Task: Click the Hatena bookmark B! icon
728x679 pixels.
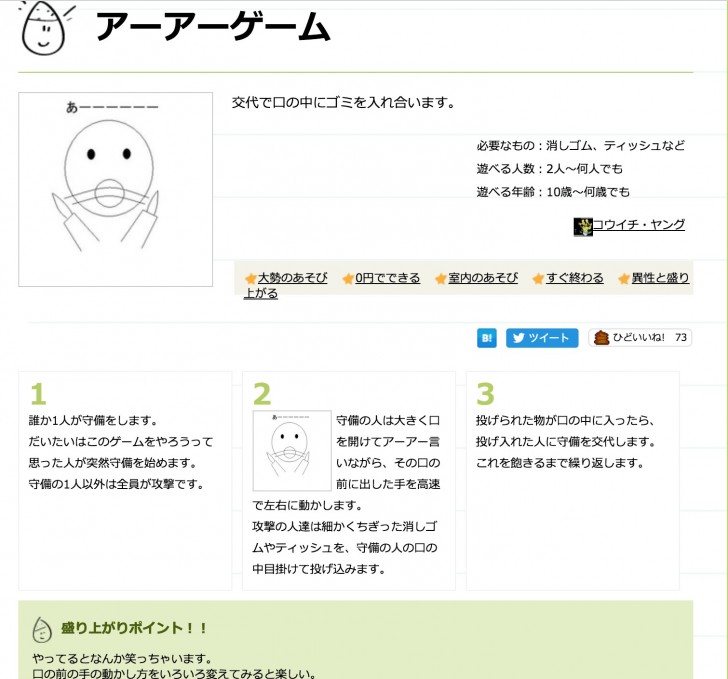Action: tap(487, 338)
